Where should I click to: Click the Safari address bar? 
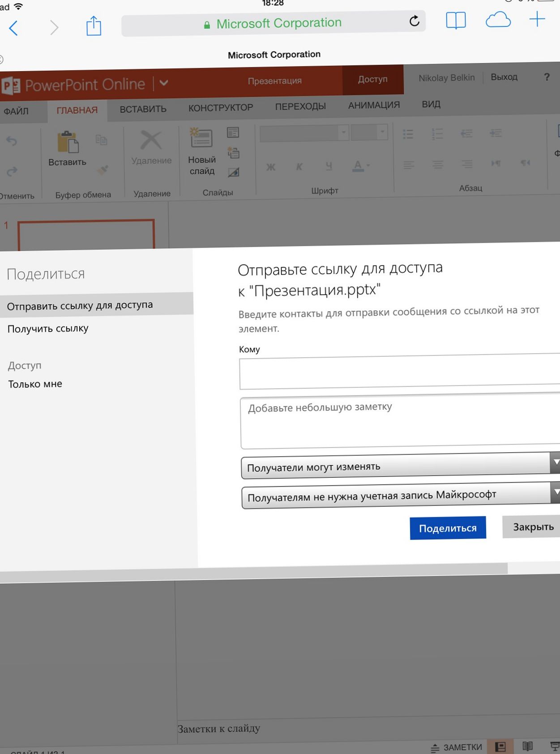point(273,23)
